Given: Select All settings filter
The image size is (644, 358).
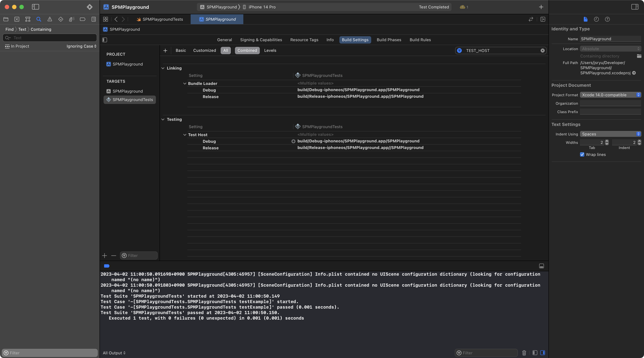Looking at the screenshot, I should (226, 51).
